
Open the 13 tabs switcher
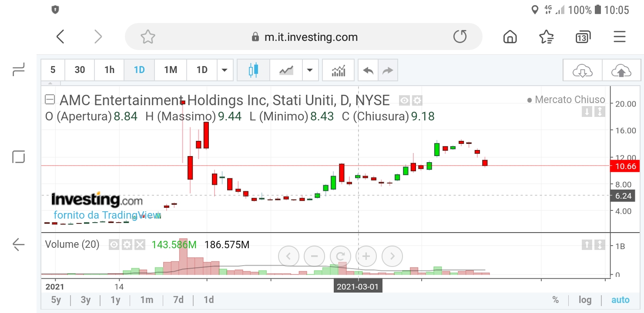(x=583, y=37)
